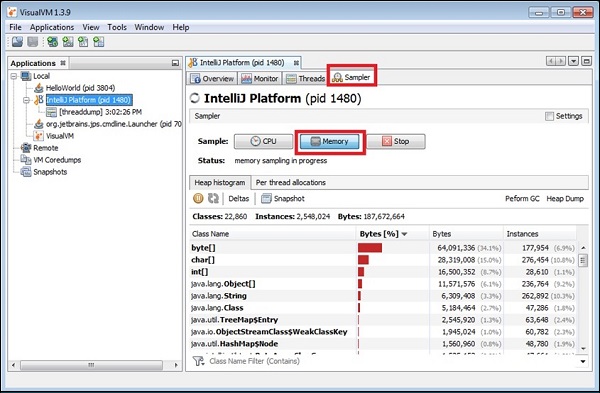Select the byte[] row
Viewport: 600px width, 393px height.
383,248
